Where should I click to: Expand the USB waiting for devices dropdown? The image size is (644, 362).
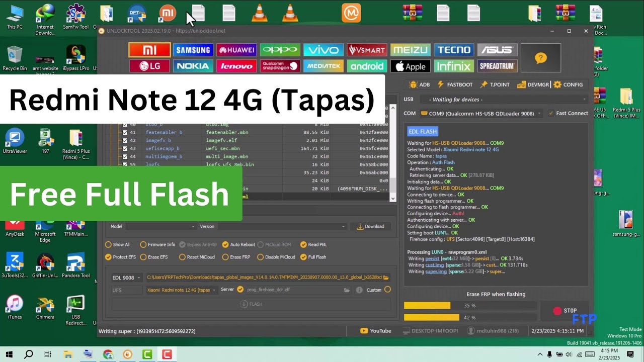tap(503, 100)
